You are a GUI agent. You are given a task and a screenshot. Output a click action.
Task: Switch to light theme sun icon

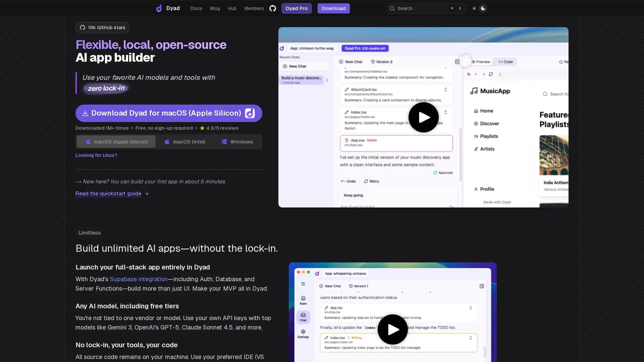pyautogui.click(x=474, y=8)
